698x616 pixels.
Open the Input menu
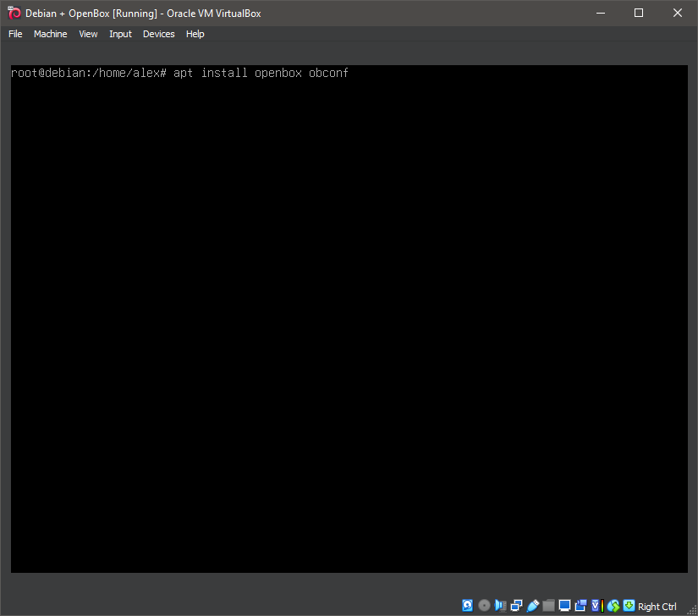click(120, 34)
